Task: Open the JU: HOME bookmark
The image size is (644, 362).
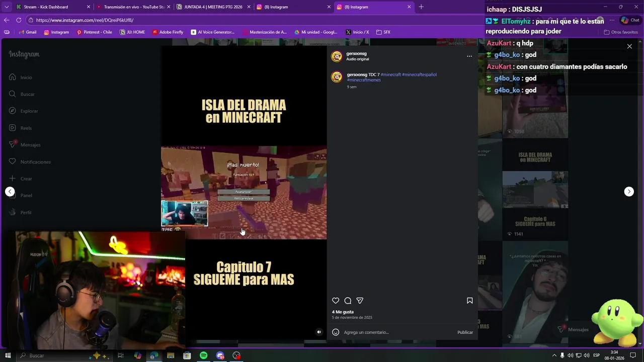Action: coord(132,32)
